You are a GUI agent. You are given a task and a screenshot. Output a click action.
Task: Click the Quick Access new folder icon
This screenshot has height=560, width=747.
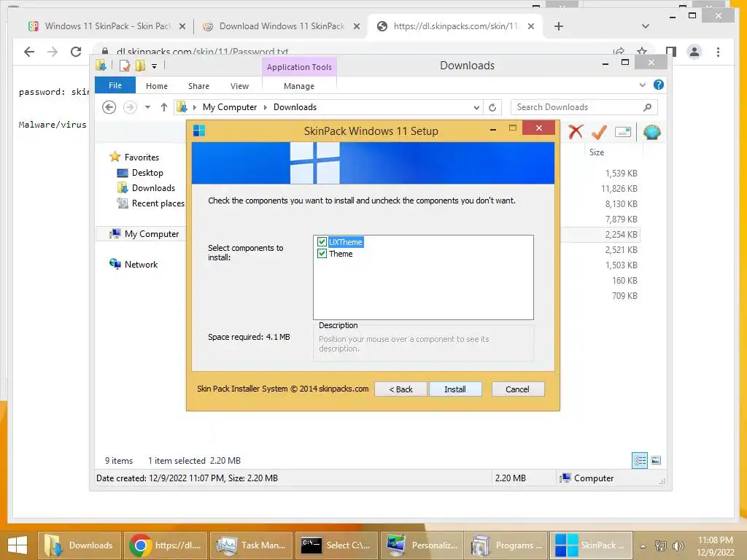pos(140,66)
